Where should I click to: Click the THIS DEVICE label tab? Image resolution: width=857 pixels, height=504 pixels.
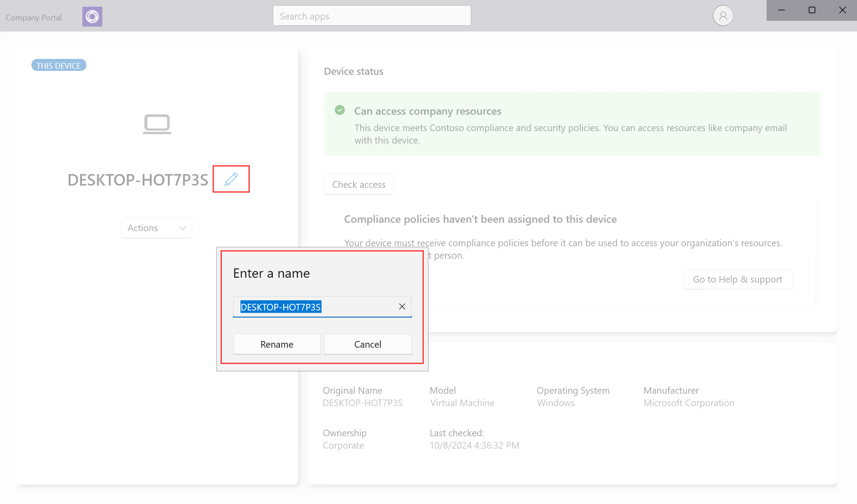pyautogui.click(x=58, y=66)
